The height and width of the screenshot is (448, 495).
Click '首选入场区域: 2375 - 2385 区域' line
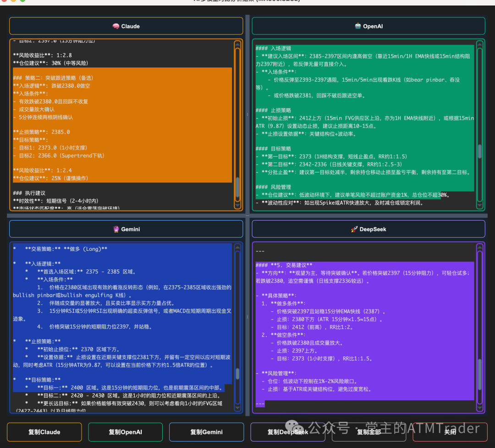tap(81, 272)
